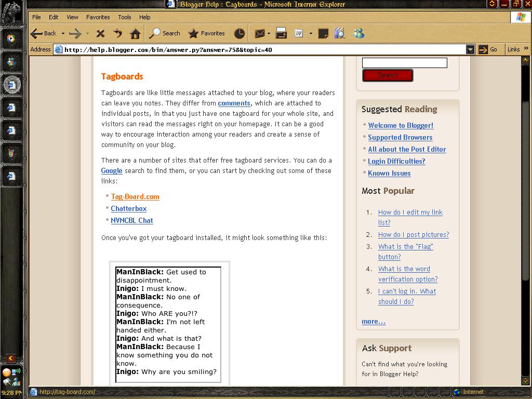Open the Forward button history dropdown arrow
Viewport: 532px width, 399px height.
87,33
